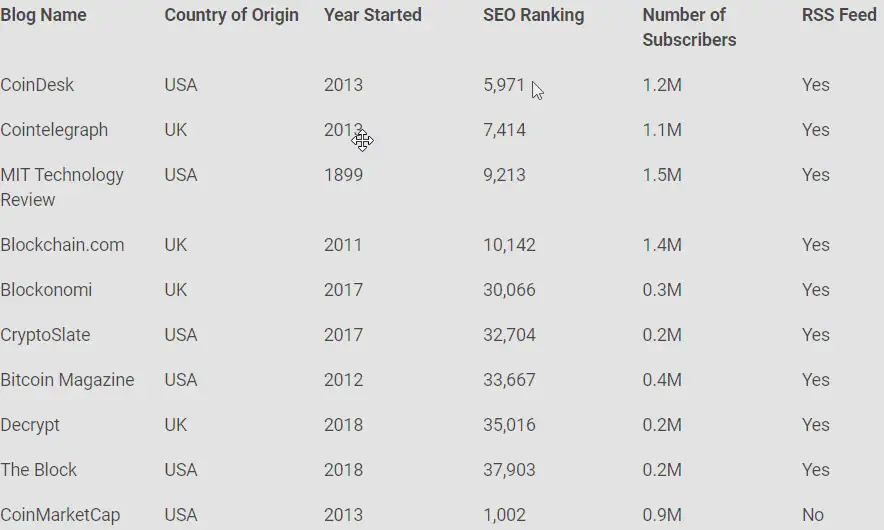Click the CoinMarketCap blog name
Screen dimensions: 884x530
pyautogui.click(x=60, y=515)
